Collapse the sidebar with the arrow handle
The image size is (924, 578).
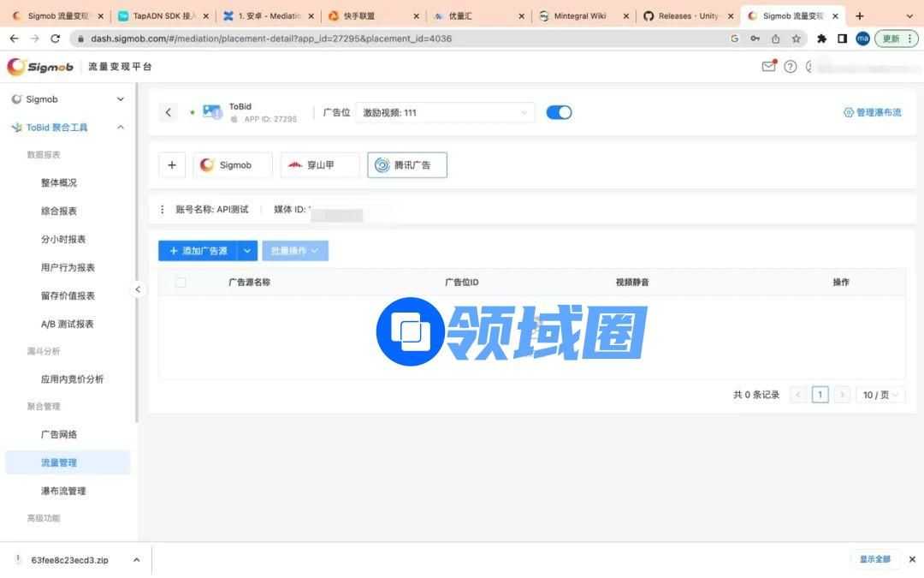click(x=138, y=289)
